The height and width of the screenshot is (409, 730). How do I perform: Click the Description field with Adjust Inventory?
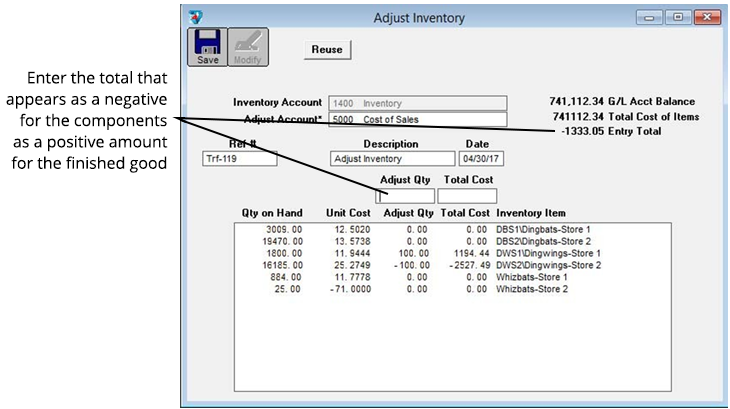pyautogui.click(x=392, y=159)
